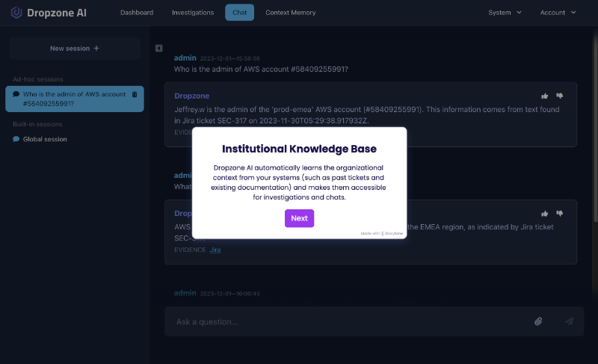
Task: Open the Context Memory tab
Action: pyautogui.click(x=290, y=13)
